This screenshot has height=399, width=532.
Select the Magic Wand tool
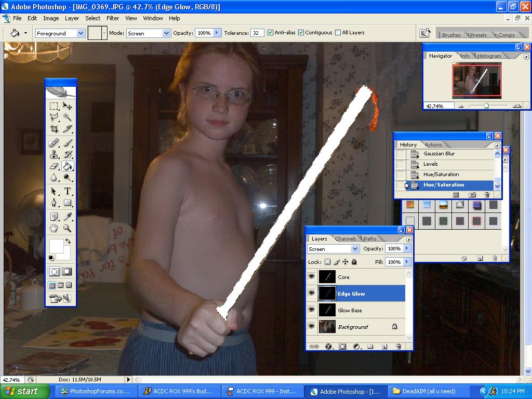pyautogui.click(x=68, y=117)
